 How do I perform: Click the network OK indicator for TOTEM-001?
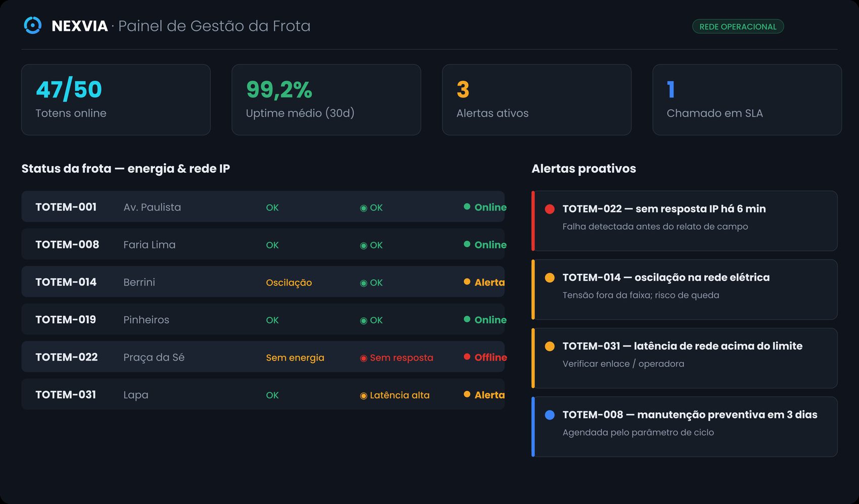click(x=371, y=208)
